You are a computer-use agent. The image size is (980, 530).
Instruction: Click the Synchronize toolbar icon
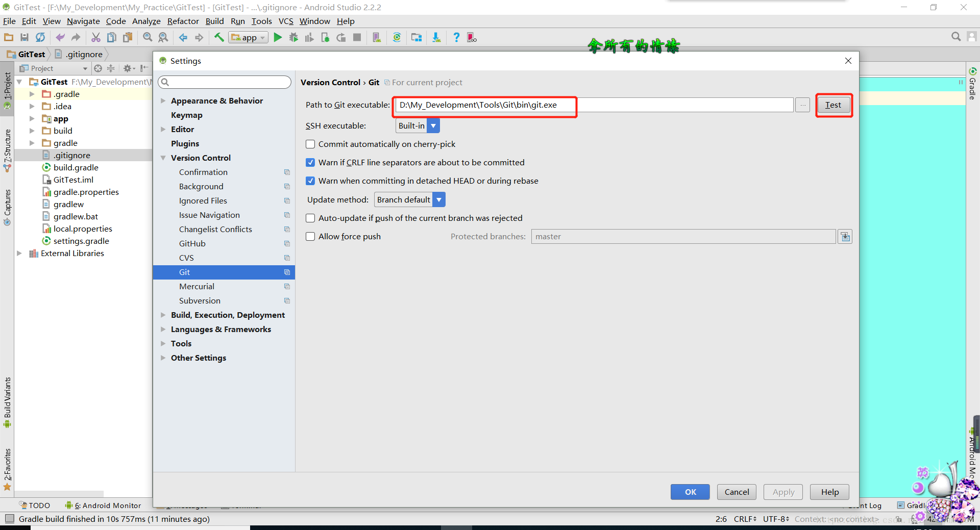[x=40, y=37]
